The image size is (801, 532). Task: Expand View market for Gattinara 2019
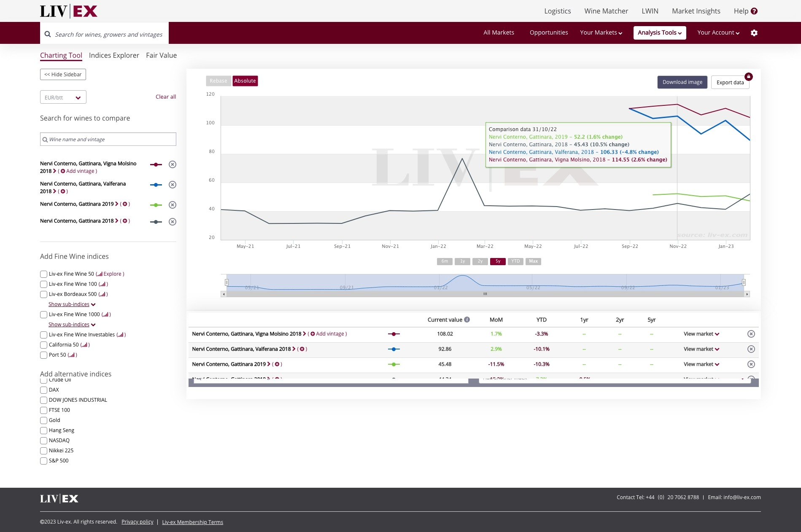701,364
